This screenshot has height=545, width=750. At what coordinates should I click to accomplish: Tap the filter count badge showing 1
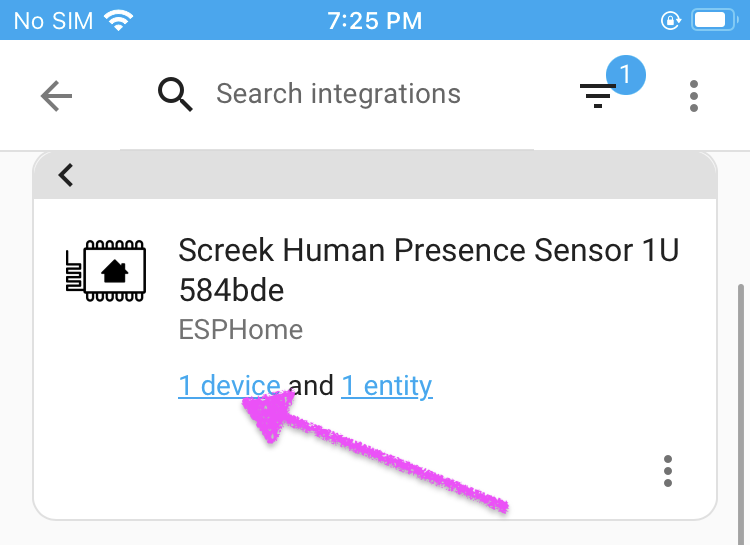(x=626, y=75)
